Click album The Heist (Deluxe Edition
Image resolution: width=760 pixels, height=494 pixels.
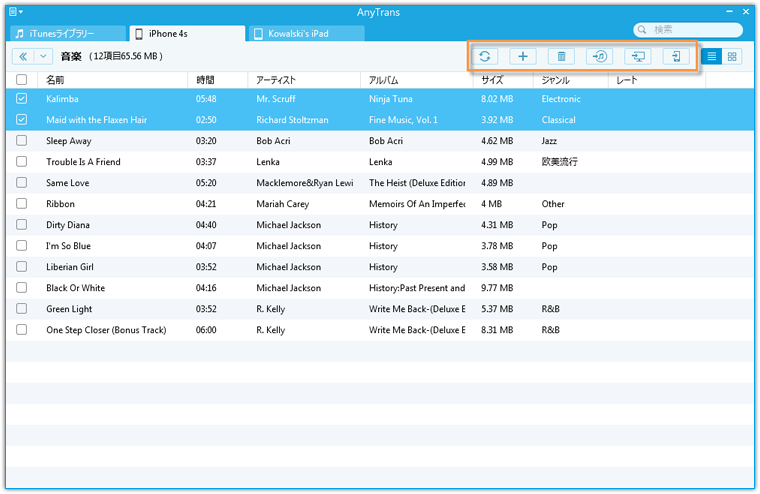pyautogui.click(x=417, y=183)
